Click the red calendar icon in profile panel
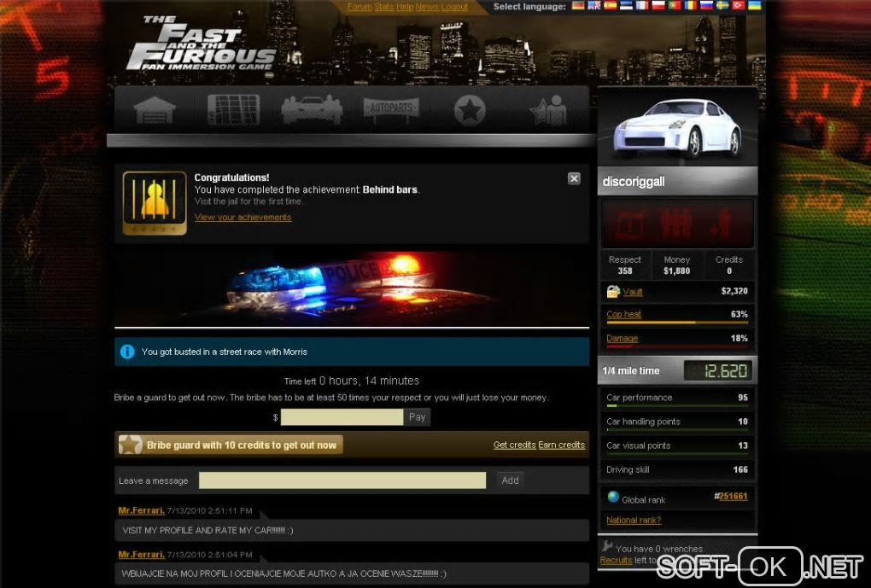Screen dimensions: 871x588 pos(630,224)
